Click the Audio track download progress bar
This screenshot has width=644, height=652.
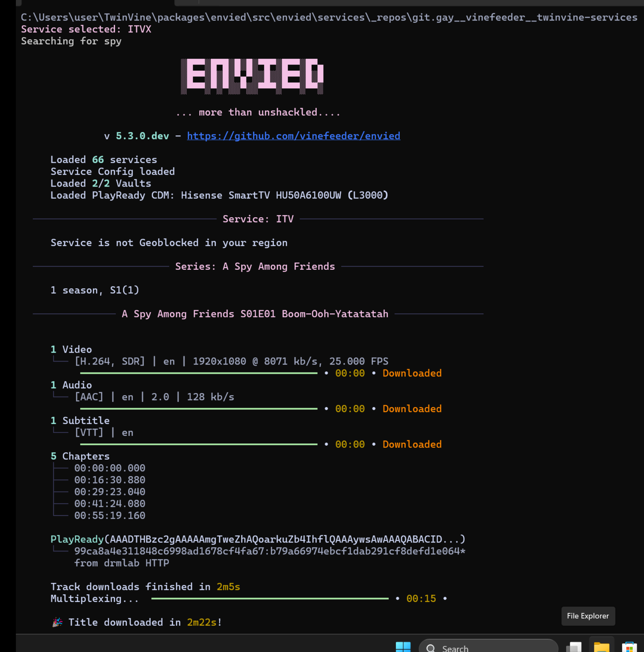click(199, 409)
